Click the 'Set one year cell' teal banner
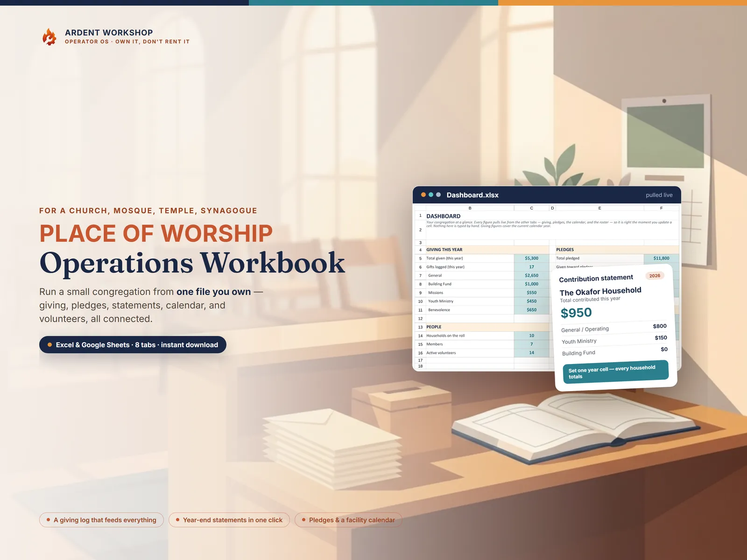 616,372
